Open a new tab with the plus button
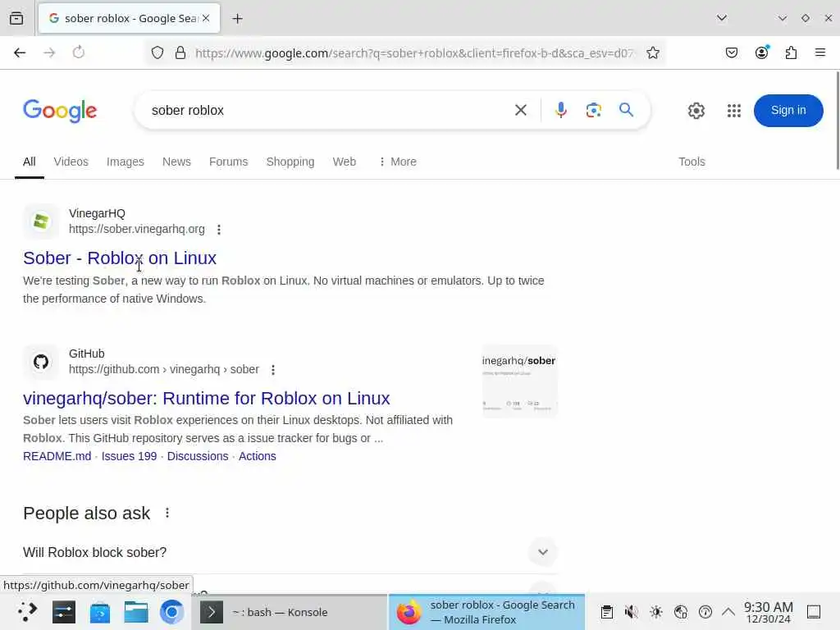Viewport: 840px width, 630px height. tap(237, 18)
